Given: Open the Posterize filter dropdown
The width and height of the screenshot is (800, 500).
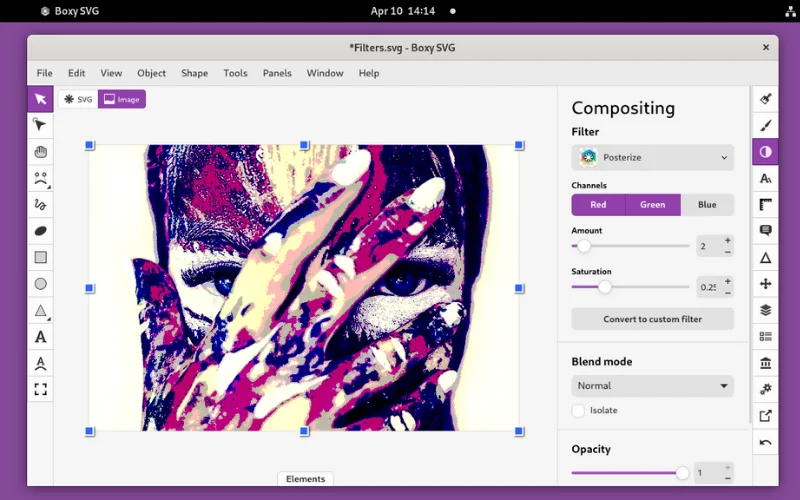Looking at the screenshot, I should [x=652, y=157].
